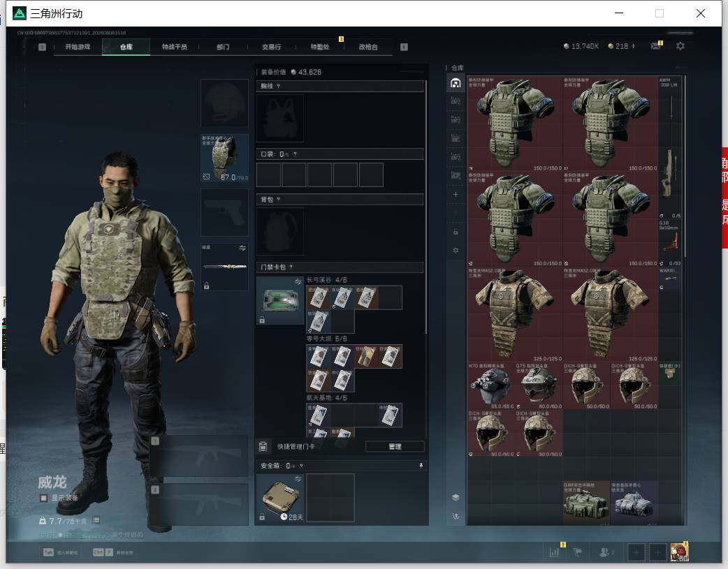The width and height of the screenshot is (728, 569).
Task: Open the statistics chart icon in bottom bar
Action: [554, 552]
